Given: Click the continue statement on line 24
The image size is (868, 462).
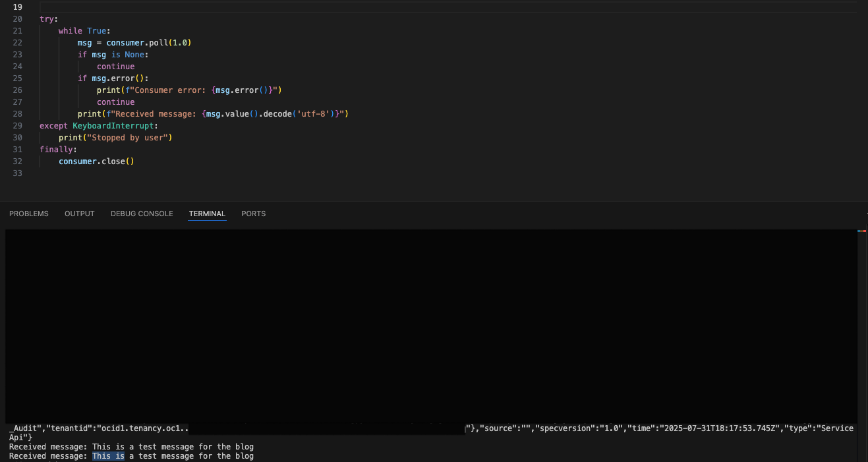Looking at the screenshot, I should [115, 66].
